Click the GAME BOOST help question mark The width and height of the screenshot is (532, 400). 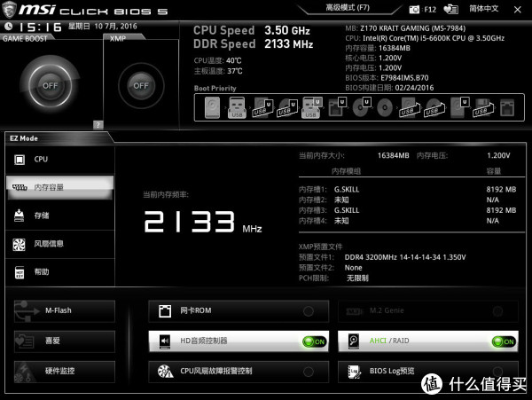pos(98,125)
